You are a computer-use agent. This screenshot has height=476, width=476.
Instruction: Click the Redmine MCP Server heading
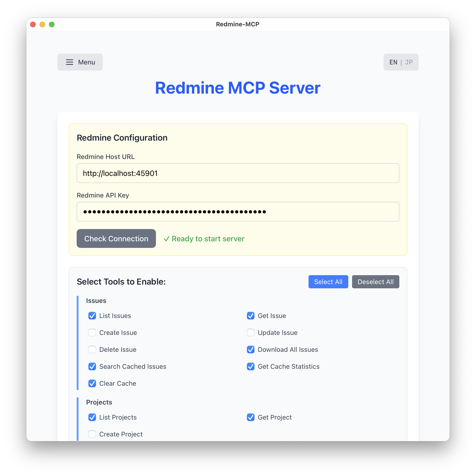click(x=238, y=88)
